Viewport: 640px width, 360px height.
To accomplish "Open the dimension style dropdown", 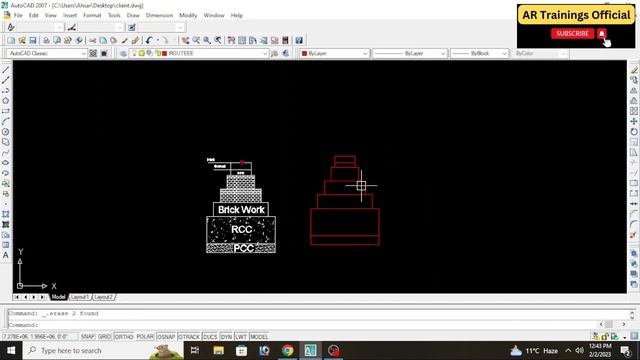I will [x=100, y=27].
